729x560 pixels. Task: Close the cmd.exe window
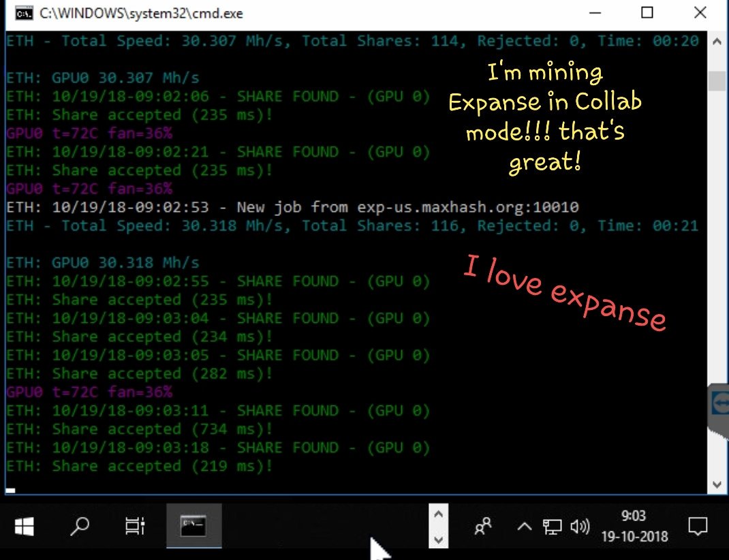click(700, 13)
